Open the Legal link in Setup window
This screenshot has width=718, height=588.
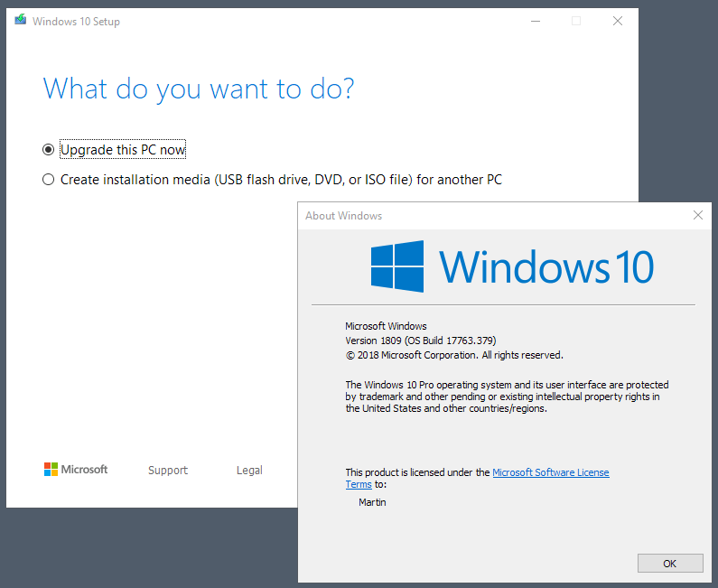click(x=249, y=471)
